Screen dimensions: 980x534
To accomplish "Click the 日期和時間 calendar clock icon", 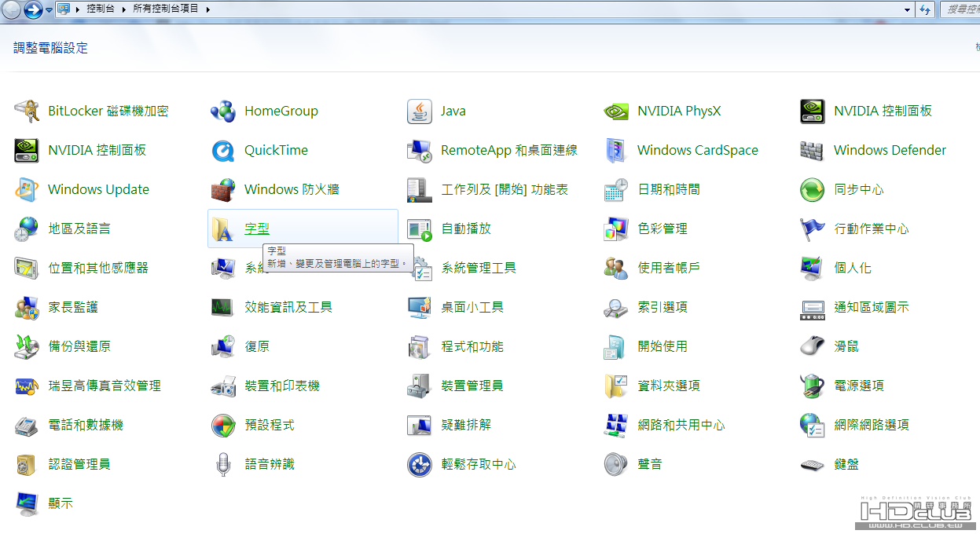I will tap(616, 190).
